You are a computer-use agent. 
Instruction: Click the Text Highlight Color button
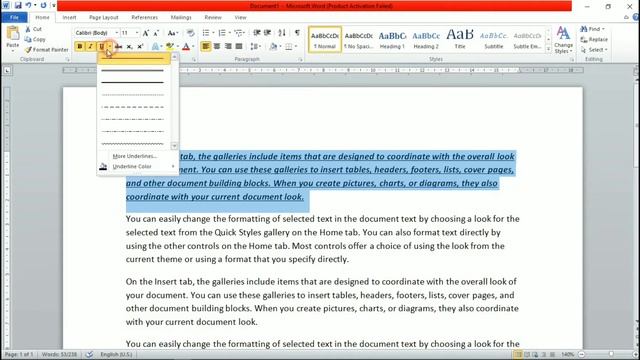click(170, 47)
